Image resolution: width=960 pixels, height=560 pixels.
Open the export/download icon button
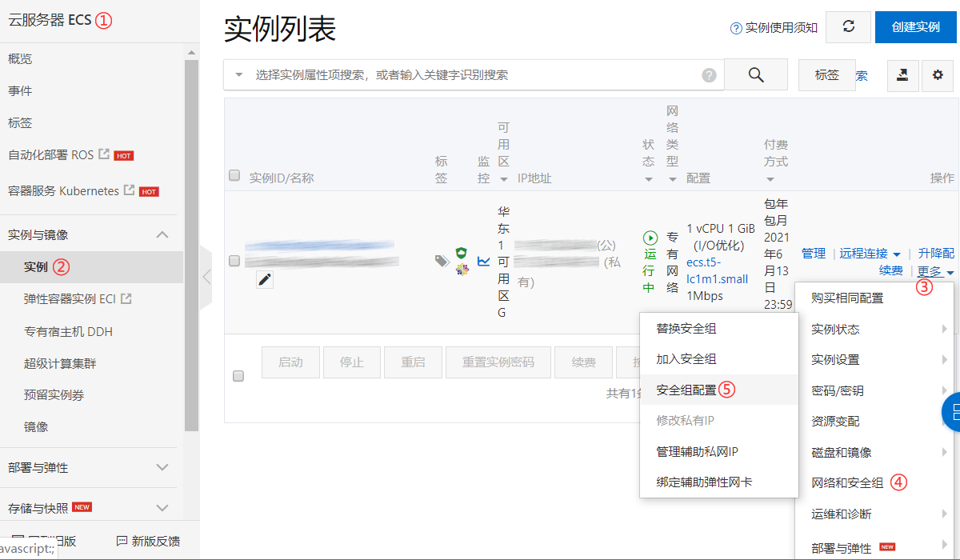click(902, 74)
